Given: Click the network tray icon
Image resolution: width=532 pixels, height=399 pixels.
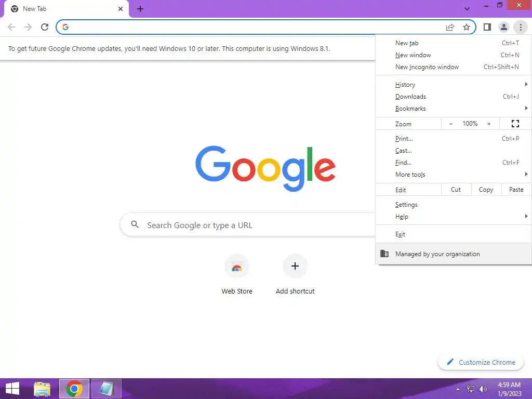Looking at the screenshot, I should click(471, 389).
